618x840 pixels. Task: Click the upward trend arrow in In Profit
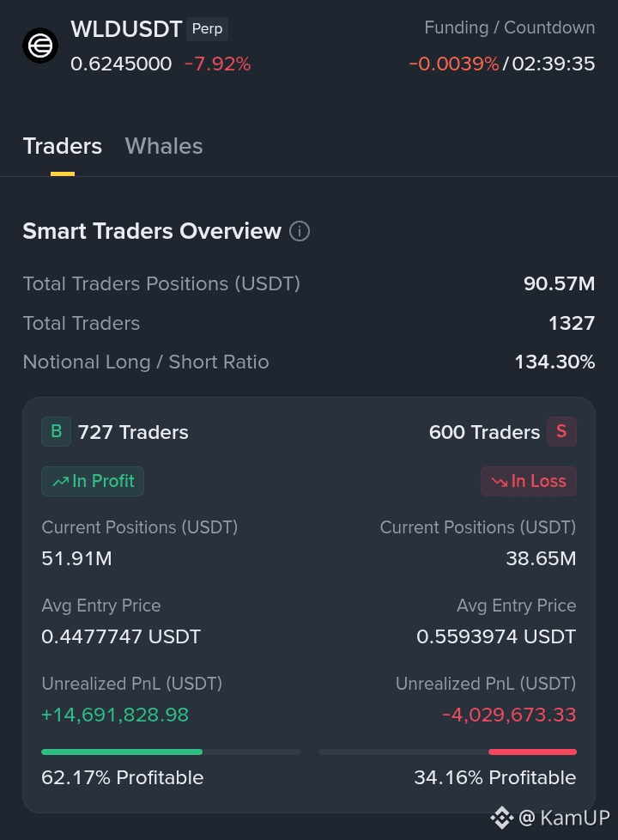click(x=60, y=482)
